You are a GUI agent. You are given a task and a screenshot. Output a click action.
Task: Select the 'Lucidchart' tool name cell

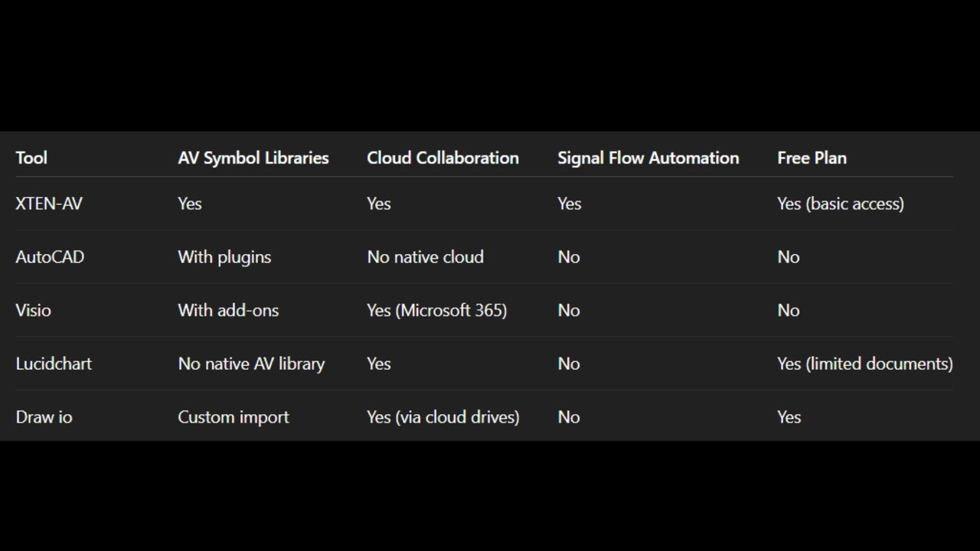pos(54,364)
